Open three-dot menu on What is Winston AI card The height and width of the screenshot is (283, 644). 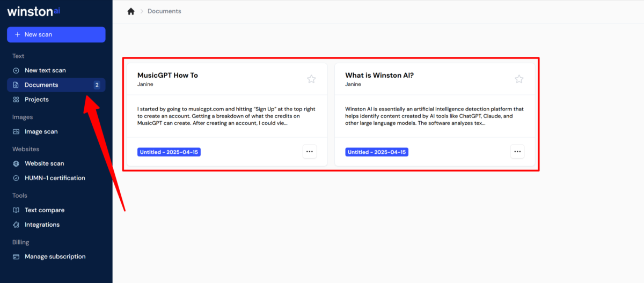point(517,152)
